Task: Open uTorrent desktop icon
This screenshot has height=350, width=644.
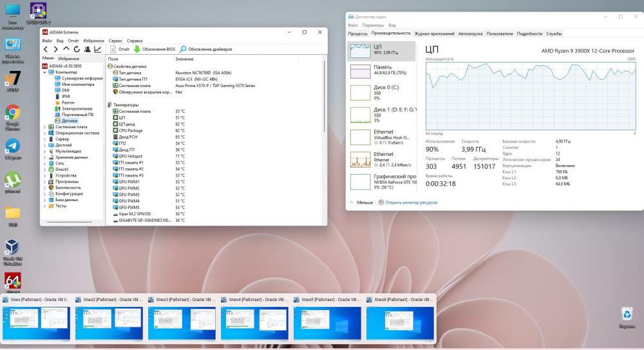Action: [13, 180]
